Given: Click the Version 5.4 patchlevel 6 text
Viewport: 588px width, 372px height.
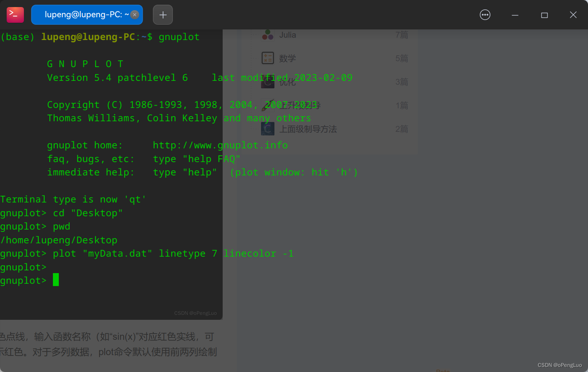Looking at the screenshot, I should [x=117, y=78].
